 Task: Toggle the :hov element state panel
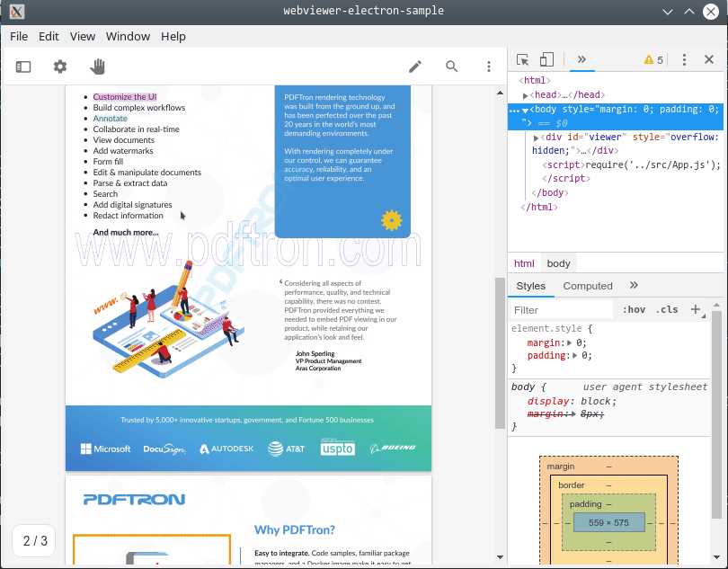(634, 310)
